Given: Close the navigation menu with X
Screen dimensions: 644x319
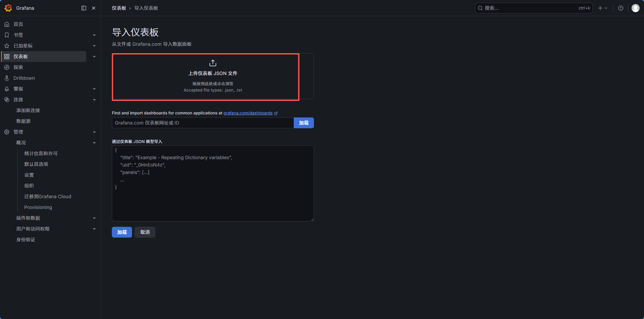Looking at the screenshot, I should click(94, 8).
